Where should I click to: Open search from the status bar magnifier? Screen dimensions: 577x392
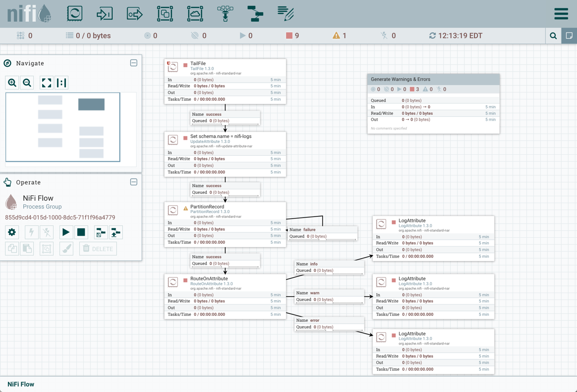(553, 35)
